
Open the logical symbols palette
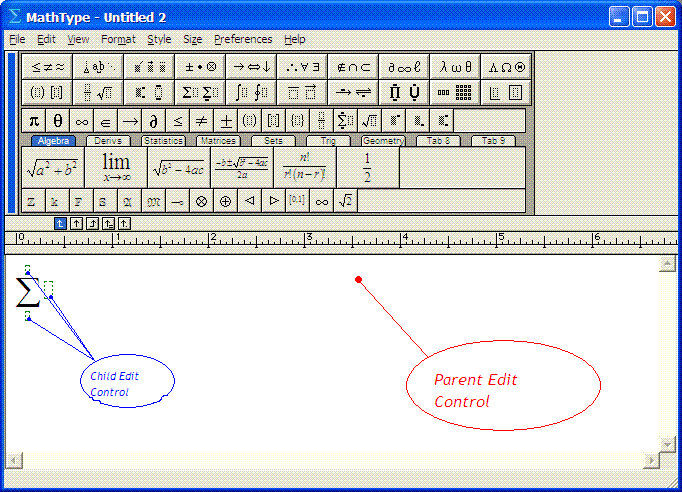302,67
